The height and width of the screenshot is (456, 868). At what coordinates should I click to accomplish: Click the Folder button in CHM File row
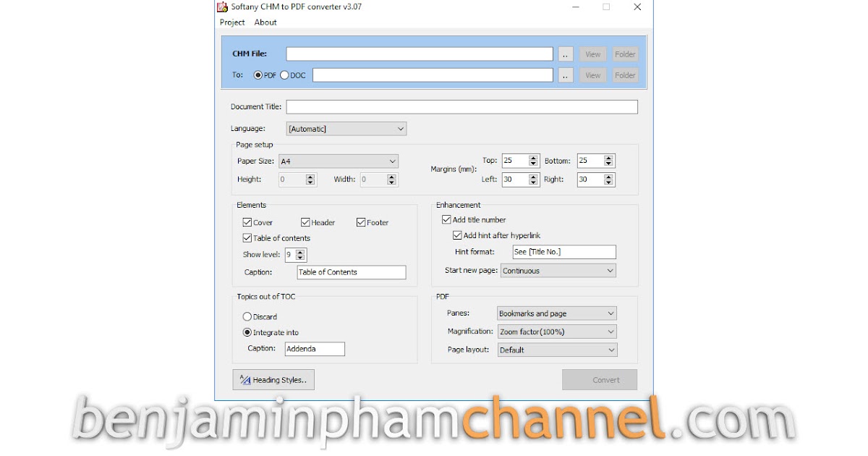pyautogui.click(x=625, y=54)
